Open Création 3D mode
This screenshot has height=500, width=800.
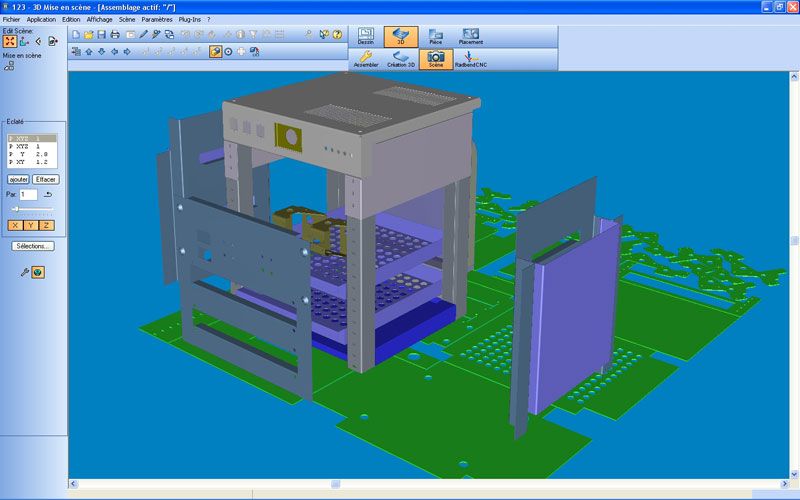point(401,59)
